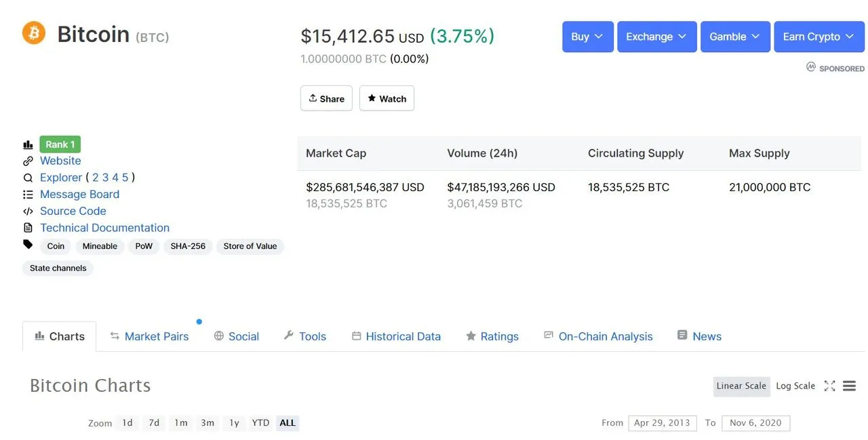
Task: Click the Store of Value tag
Action: point(250,246)
